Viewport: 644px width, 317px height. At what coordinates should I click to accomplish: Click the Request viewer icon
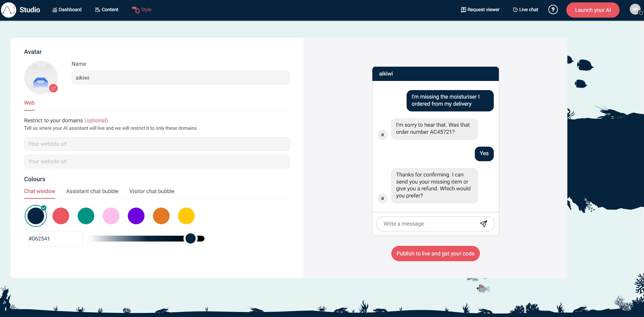463,10
